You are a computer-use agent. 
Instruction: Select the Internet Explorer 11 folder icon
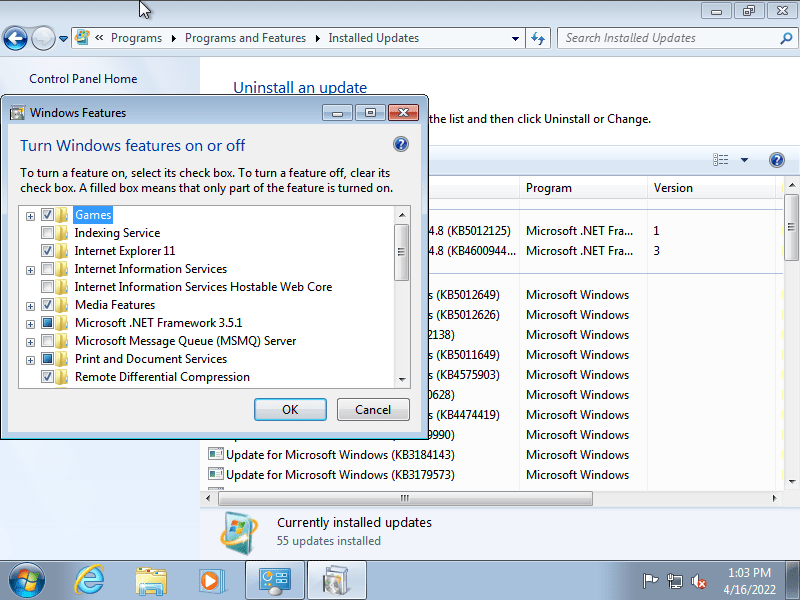click(62, 251)
